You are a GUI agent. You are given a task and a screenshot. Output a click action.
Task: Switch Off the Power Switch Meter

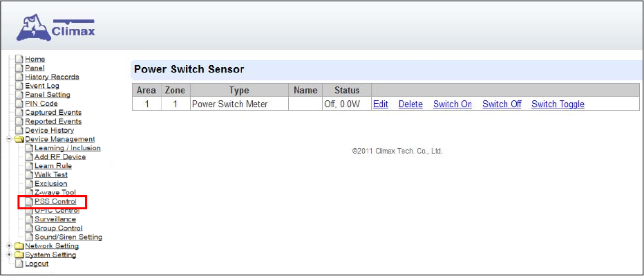click(x=502, y=104)
